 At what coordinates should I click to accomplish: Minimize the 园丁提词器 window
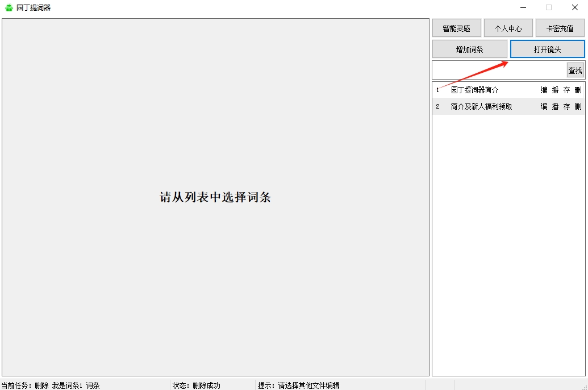523,8
